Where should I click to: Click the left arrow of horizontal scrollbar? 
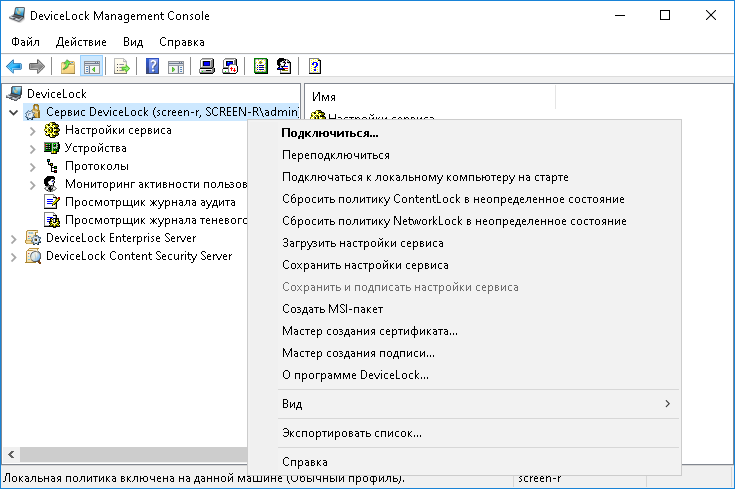click(x=11, y=454)
